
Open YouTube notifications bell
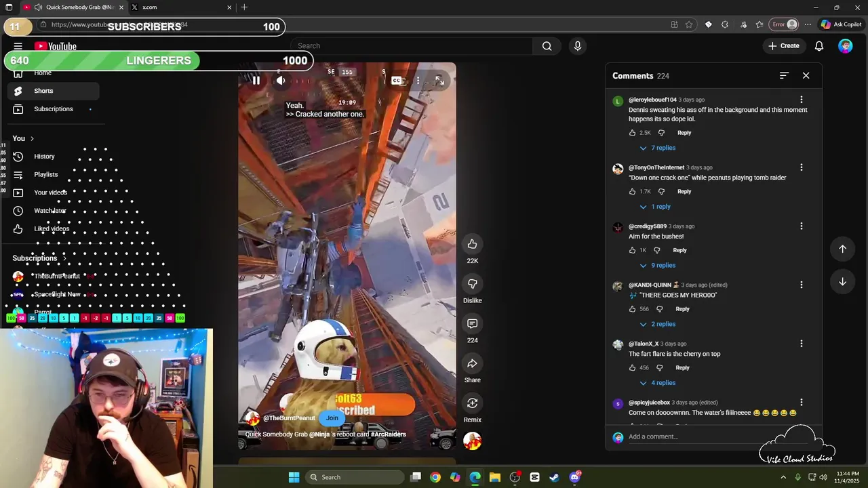(819, 46)
